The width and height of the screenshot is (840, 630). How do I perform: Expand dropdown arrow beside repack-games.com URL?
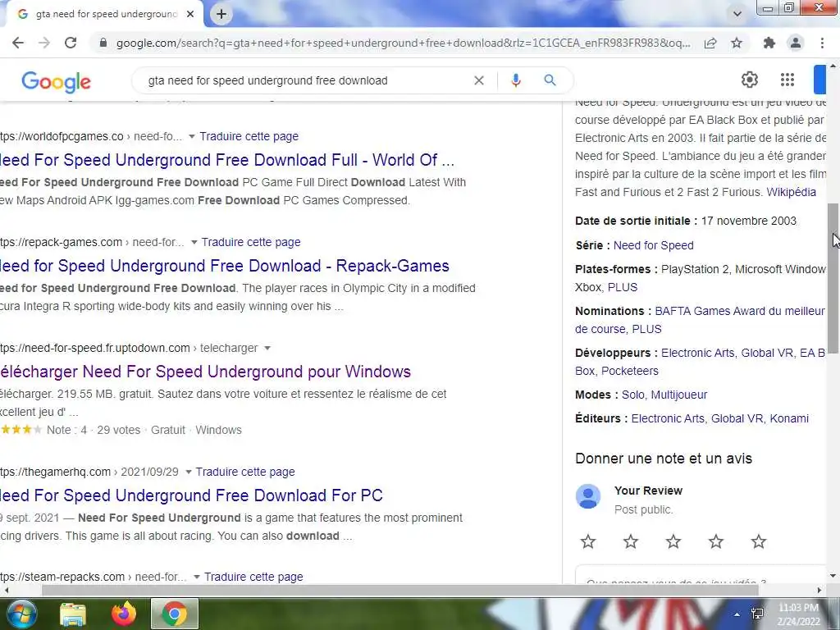coord(194,242)
